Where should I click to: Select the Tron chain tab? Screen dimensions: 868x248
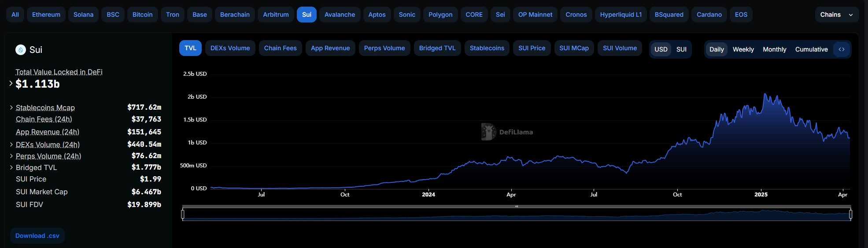click(x=173, y=15)
